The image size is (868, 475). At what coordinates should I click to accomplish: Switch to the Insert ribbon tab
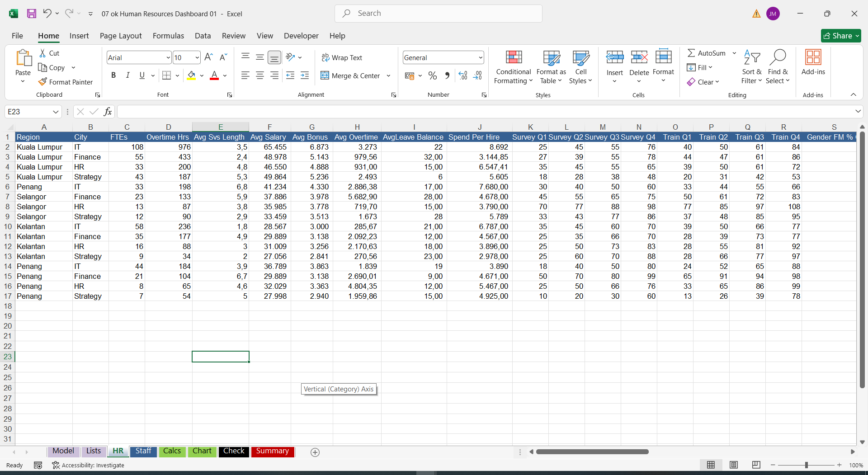(x=79, y=36)
